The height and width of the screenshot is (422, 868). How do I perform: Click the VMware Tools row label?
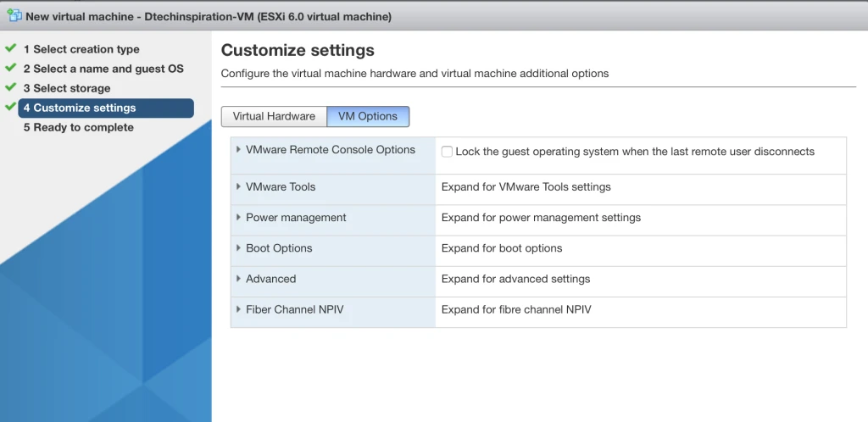(x=281, y=186)
